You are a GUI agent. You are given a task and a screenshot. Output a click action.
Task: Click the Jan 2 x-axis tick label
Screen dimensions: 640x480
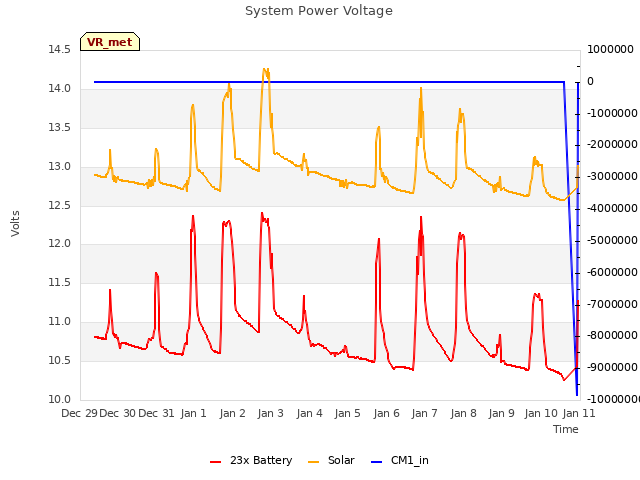pos(232,413)
